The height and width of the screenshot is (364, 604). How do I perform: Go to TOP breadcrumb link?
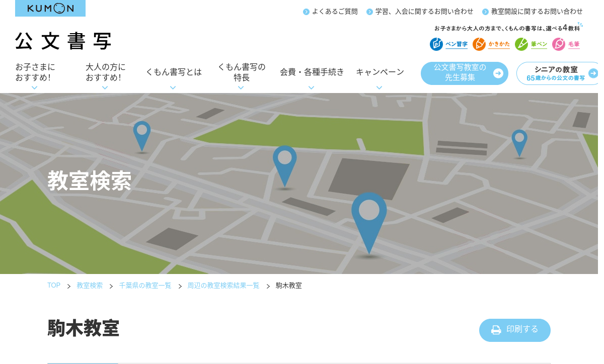[x=54, y=286]
